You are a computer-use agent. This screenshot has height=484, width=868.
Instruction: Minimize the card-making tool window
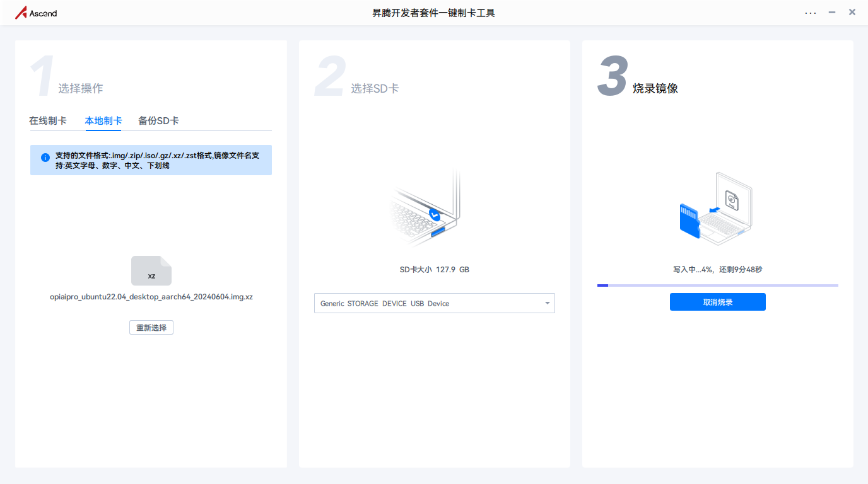pos(832,12)
